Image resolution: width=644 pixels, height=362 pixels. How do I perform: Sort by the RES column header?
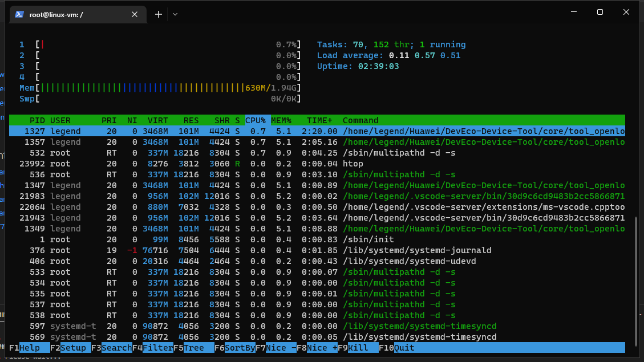click(191, 120)
